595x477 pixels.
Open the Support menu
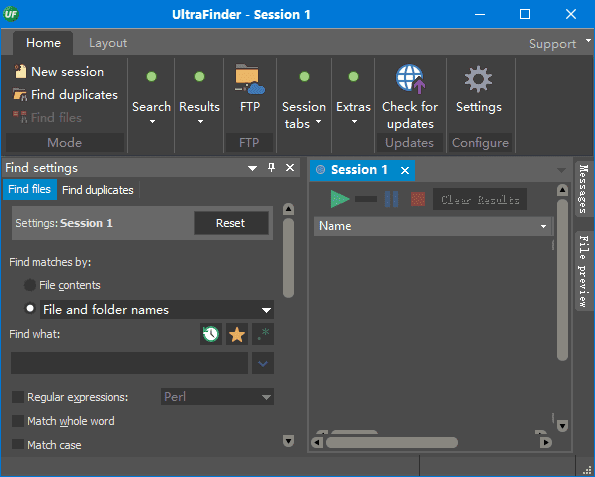coord(552,44)
